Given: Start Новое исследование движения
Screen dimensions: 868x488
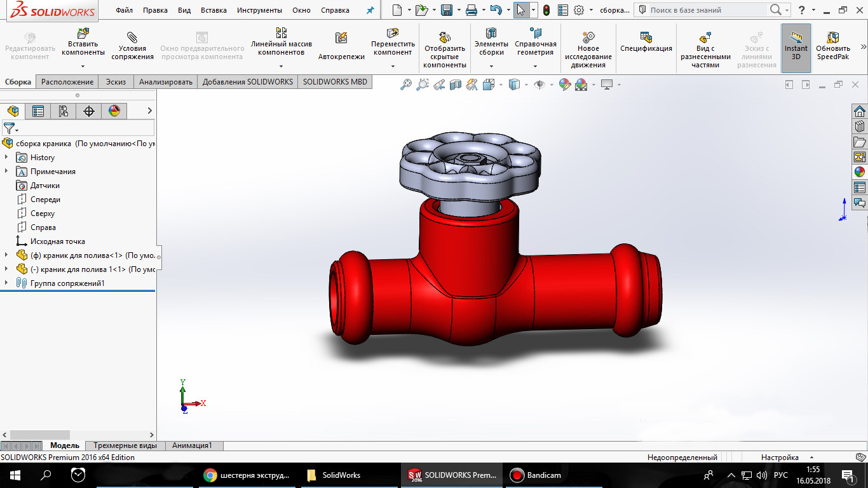Looking at the screenshot, I should (x=588, y=50).
